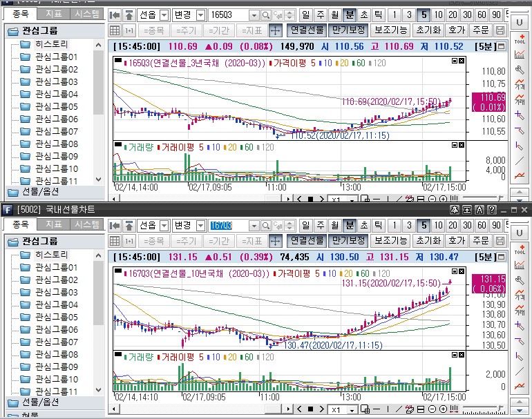Click the diagonal trend line tool in top-right panel
532x419 pixels.
(519, 160)
